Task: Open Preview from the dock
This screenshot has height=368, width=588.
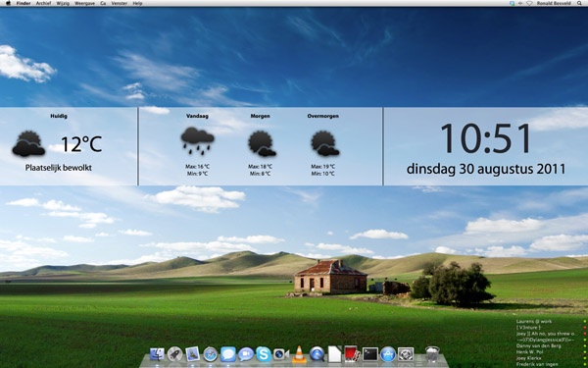Action: [x=192, y=354]
